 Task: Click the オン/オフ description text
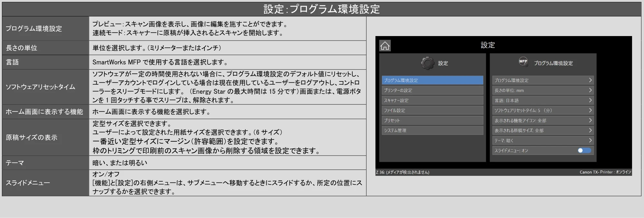tap(106, 174)
